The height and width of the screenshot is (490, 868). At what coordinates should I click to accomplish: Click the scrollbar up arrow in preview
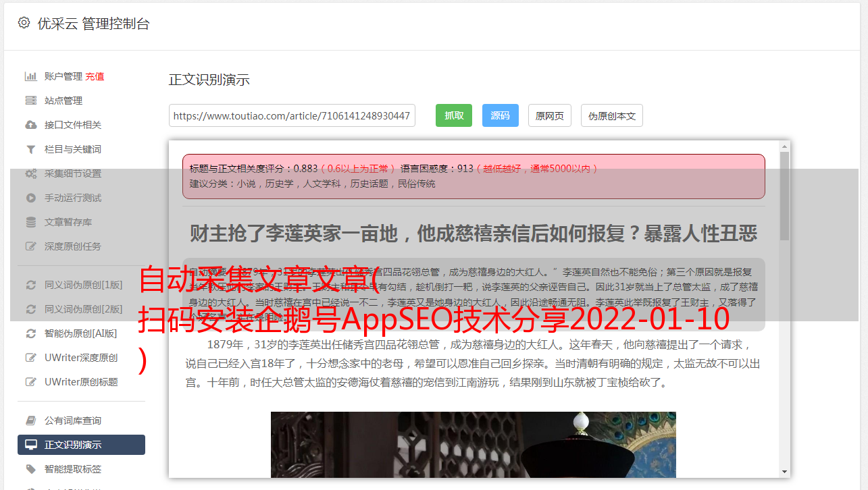784,146
